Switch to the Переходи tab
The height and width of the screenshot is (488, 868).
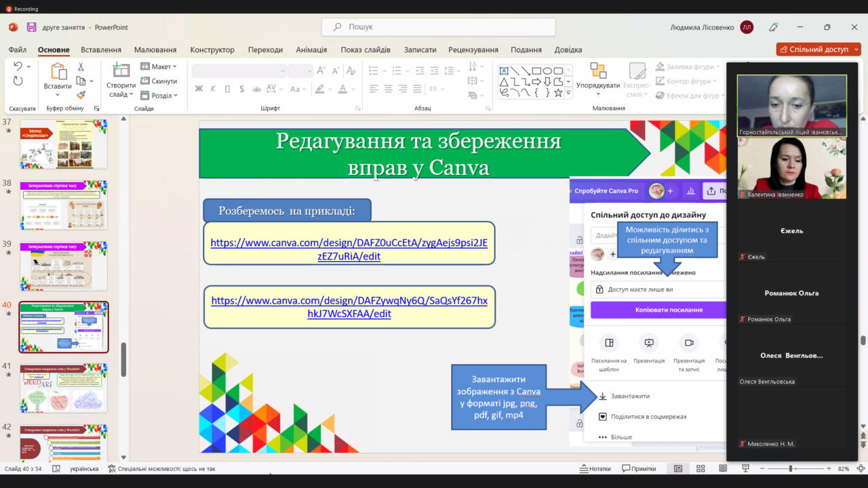265,49
